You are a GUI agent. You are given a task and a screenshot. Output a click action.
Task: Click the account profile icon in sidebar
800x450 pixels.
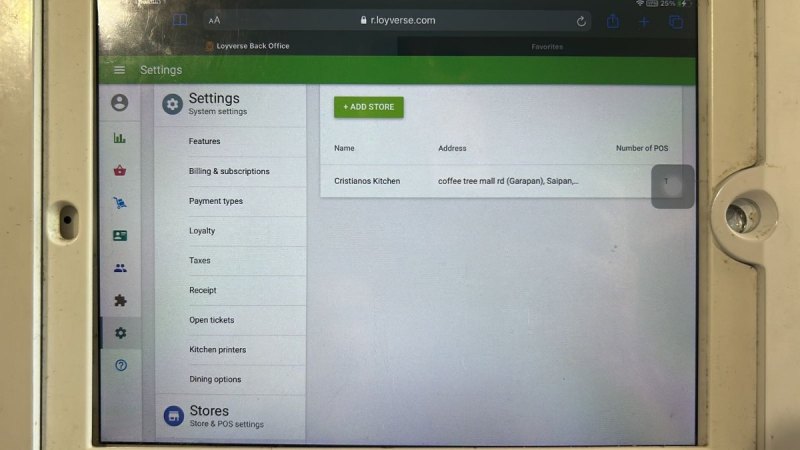120,103
